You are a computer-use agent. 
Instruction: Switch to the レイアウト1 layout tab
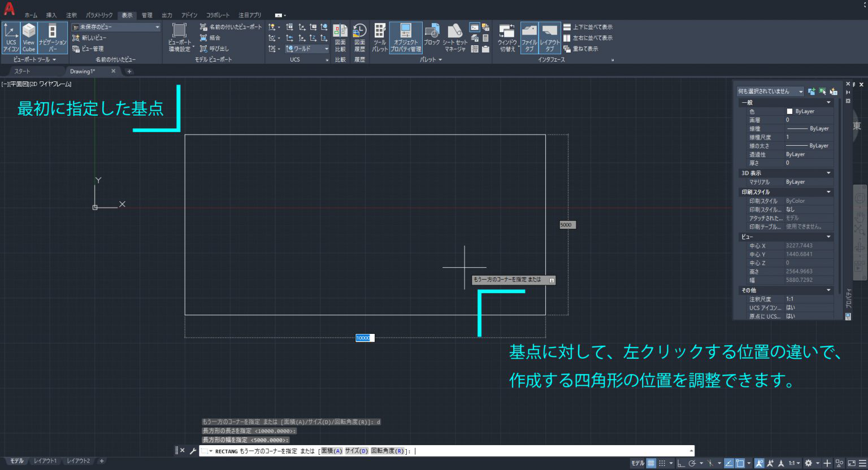click(x=45, y=461)
